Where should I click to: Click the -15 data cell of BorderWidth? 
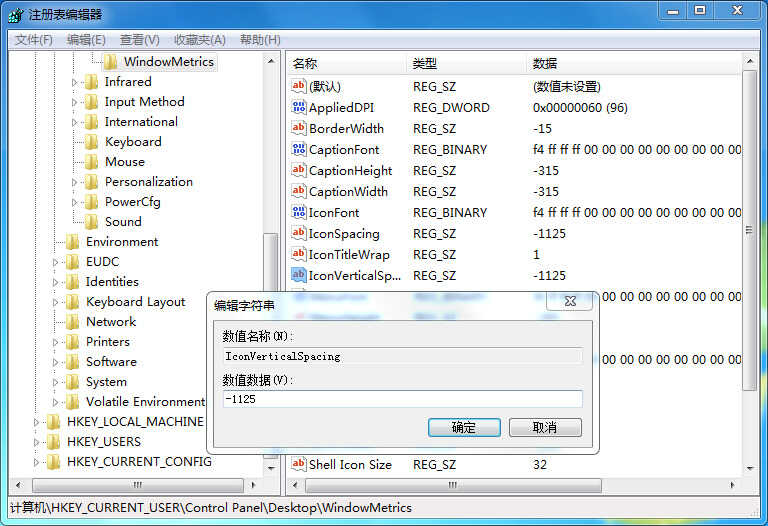[542, 129]
